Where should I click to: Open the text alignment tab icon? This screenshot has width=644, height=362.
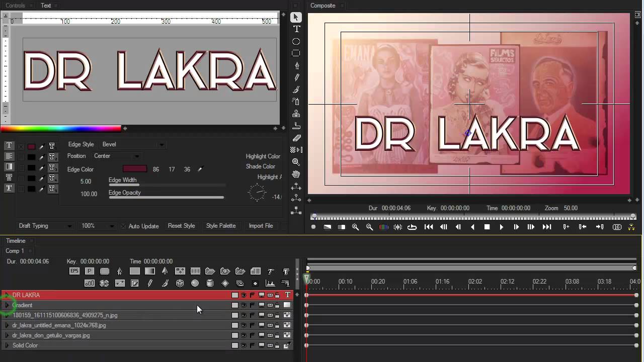coord(9,156)
